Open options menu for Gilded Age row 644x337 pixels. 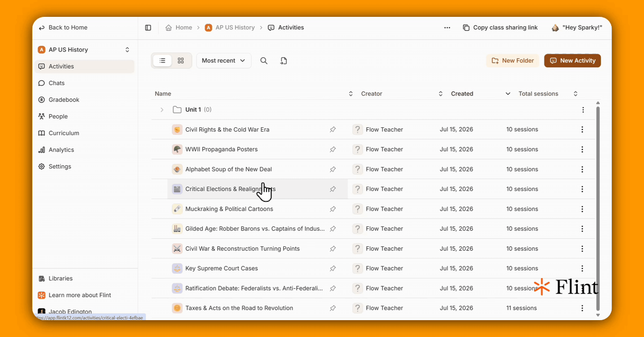(582, 229)
